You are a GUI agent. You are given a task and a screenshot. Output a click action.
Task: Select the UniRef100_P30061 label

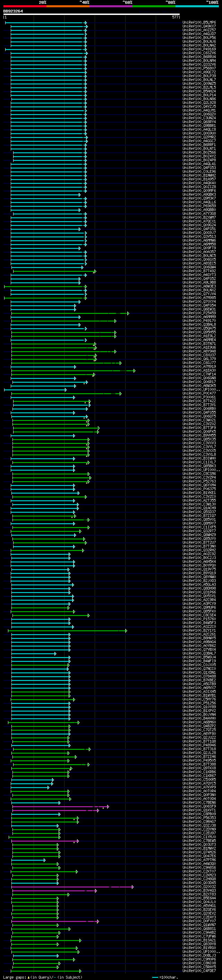coord(199,397)
